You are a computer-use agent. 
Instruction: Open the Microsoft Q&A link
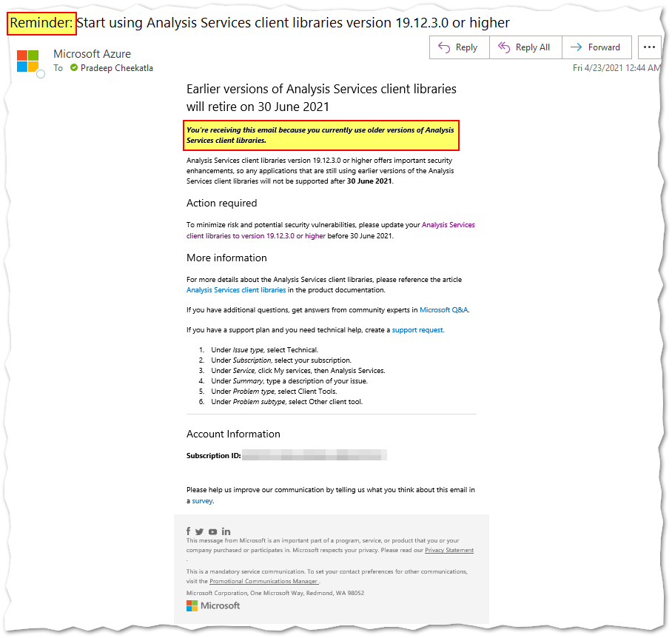443,310
